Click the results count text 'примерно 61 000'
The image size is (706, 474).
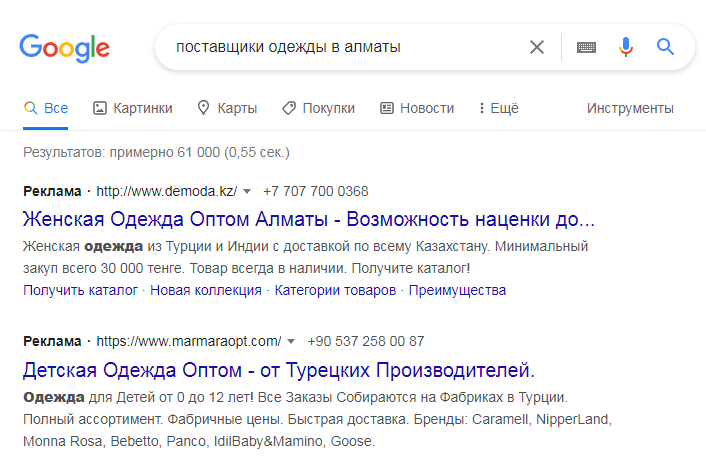point(165,153)
